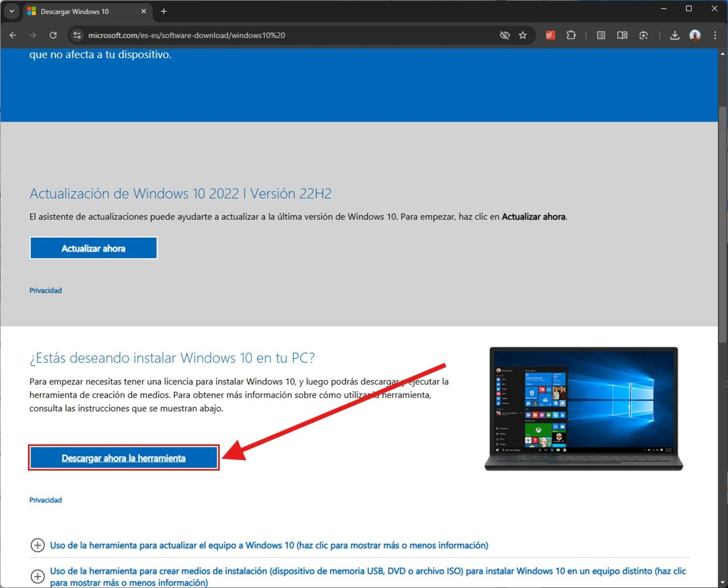Screen dimensions: 728x588
Task: Click the browser back arrow
Action: tap(13, 35)
